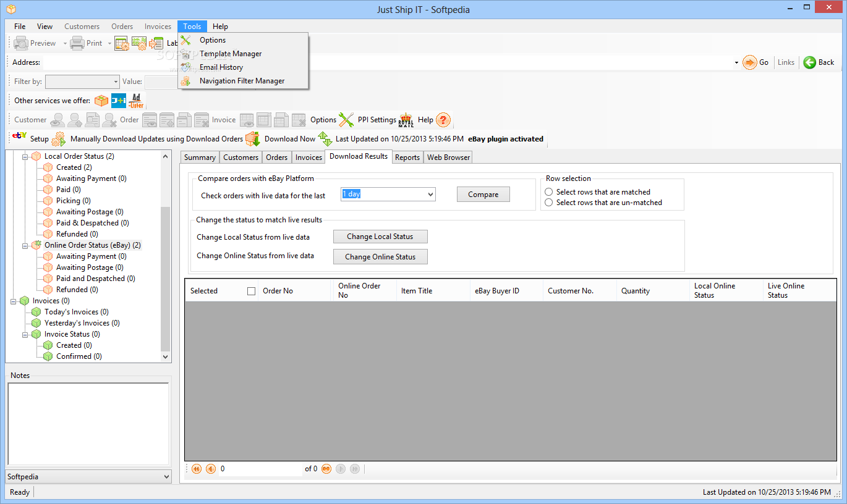
Task: Click the view customer icon
Action: [x=57, y=120]
